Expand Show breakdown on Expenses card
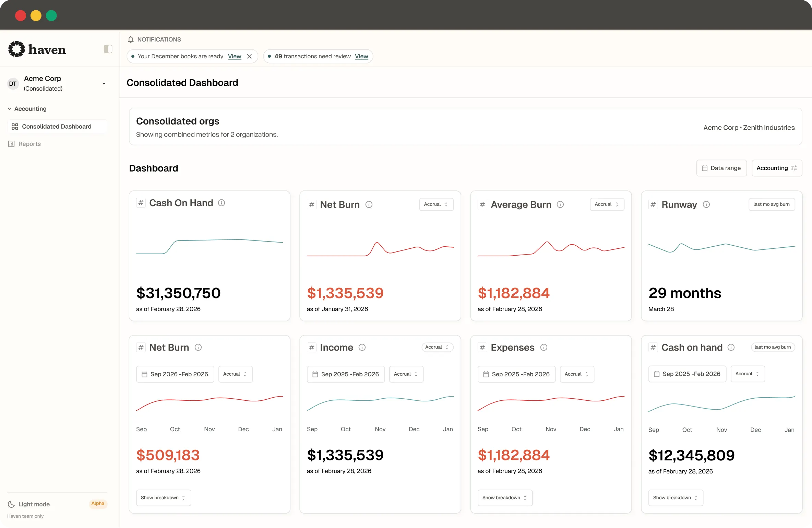Viewport: 812px width, 528px height. click(505, 497)
